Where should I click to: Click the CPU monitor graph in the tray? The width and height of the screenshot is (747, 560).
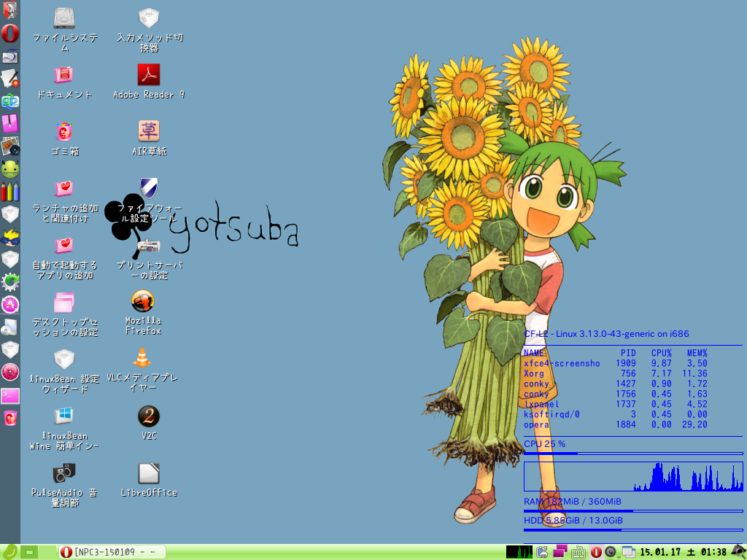point(519,552)
